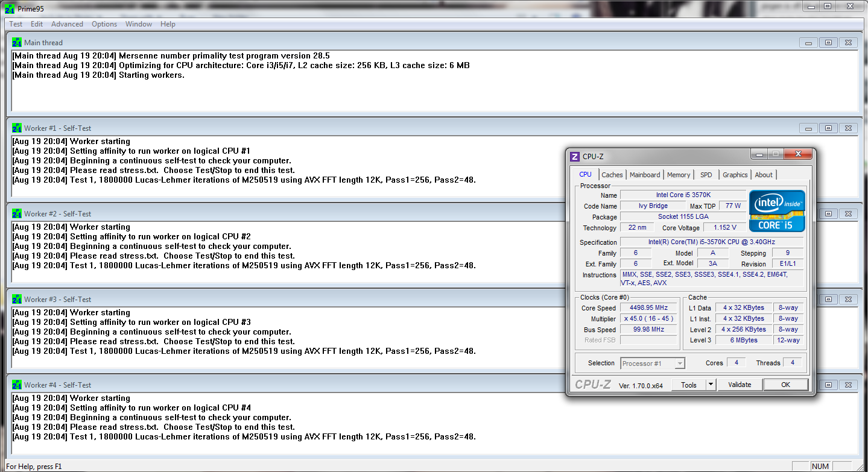Switch to CPU-Z About tab

point(764,175)
